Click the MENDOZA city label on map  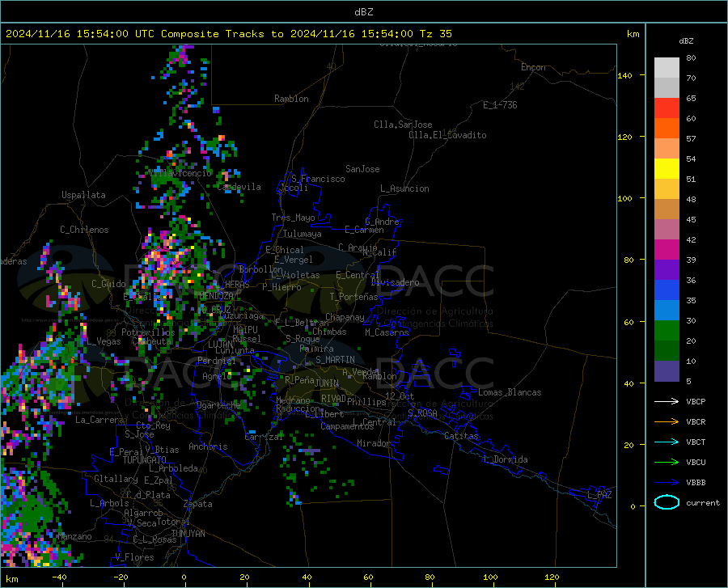(216, 296)
